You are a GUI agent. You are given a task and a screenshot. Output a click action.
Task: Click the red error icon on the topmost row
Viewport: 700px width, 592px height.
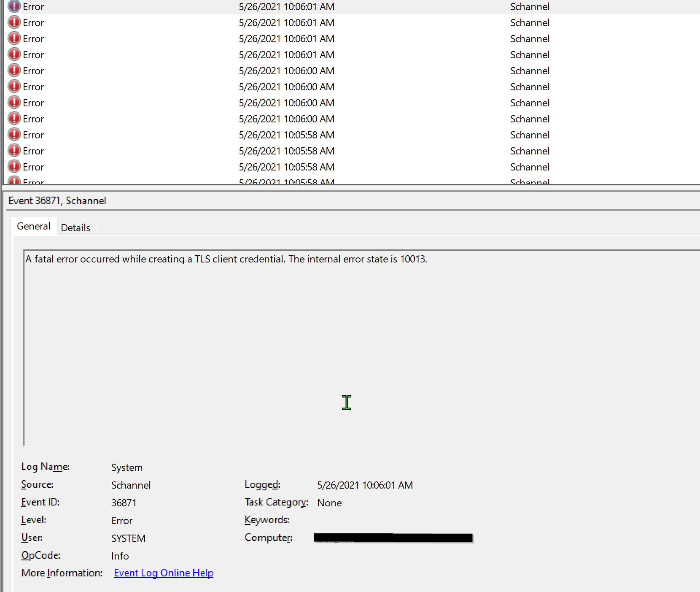14,6
